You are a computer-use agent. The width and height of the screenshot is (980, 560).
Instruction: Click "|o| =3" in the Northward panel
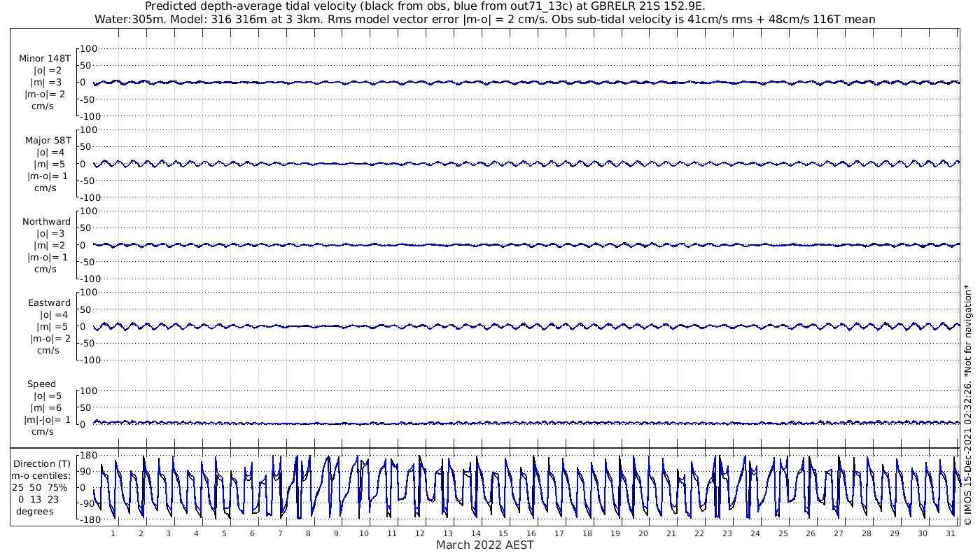(51, 234)
